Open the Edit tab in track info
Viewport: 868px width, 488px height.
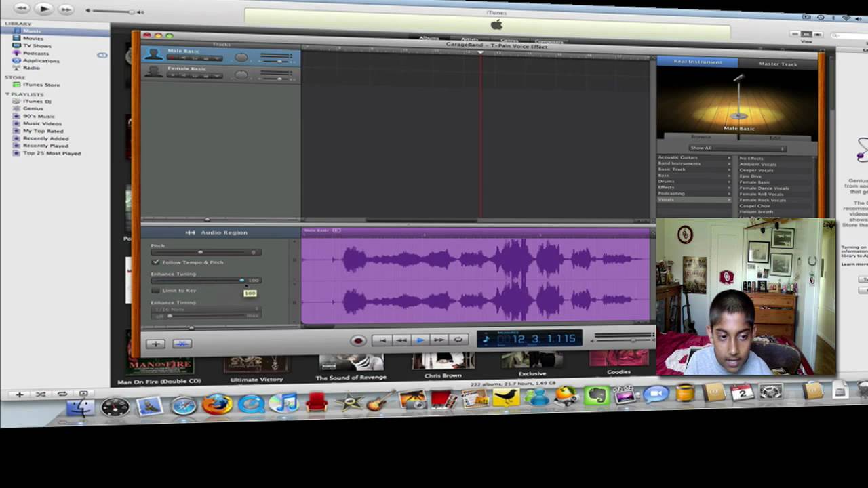point(774,138)
